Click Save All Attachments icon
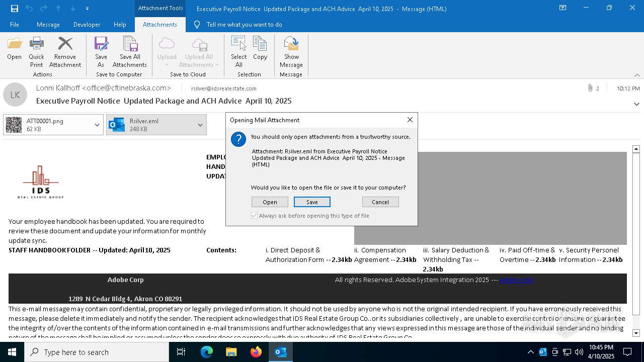The height and width of the screenshot is (362, 644). point(130,52)
